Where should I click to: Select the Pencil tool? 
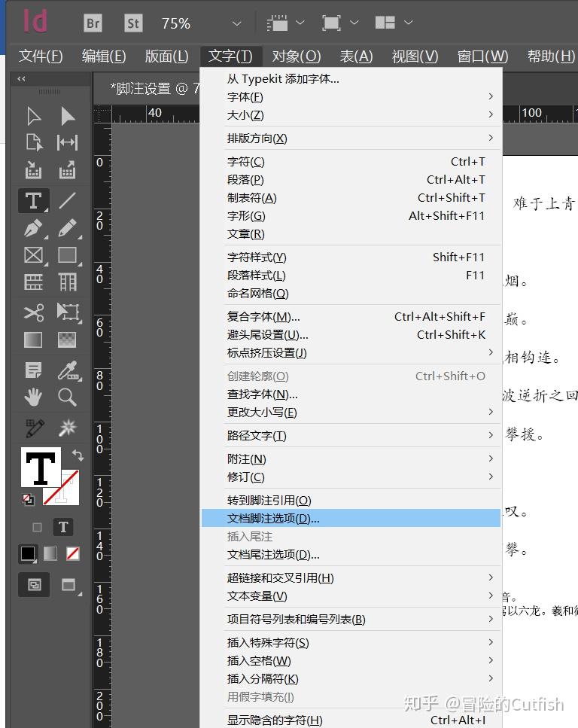tap(67, 228)
